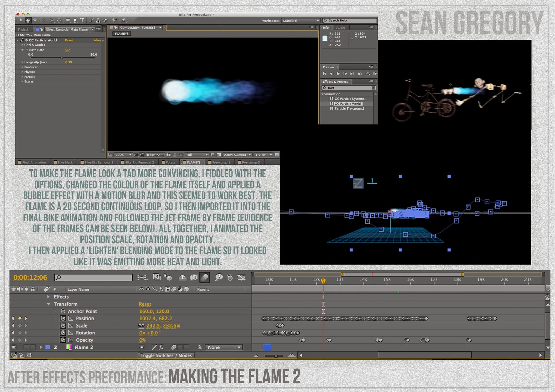
Task: Click the current time display 0:00:12:06
Action: click(31, 277)
